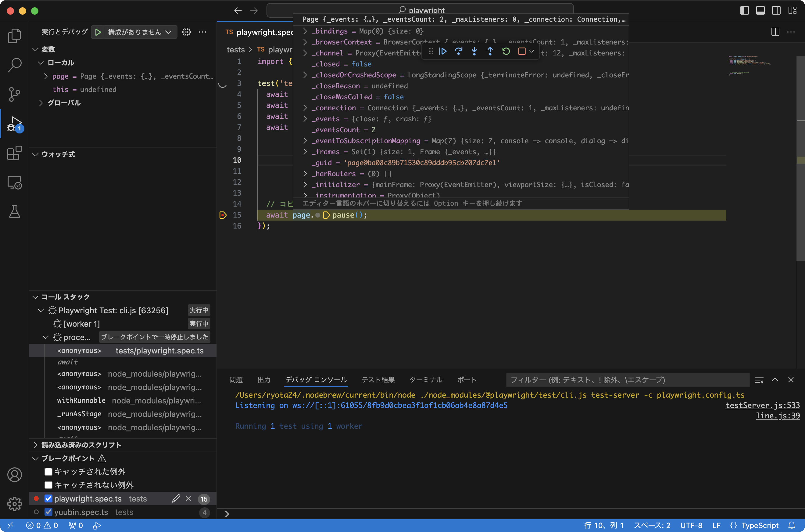The image size is (805, 532).
Task: Open the Extensions view in activity bar
Action: click(x=14, y=153)
